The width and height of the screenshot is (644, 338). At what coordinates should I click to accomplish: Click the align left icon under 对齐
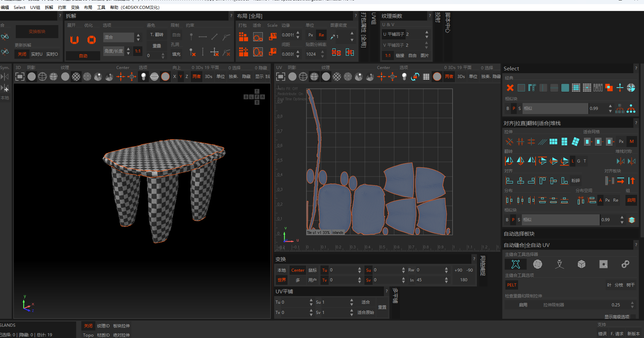point(510,180)
